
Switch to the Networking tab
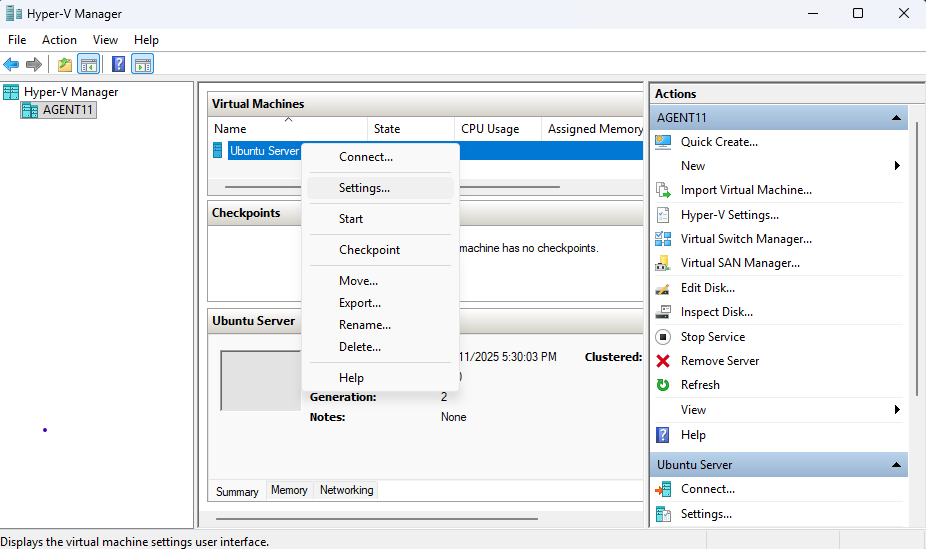pos(346,490)
